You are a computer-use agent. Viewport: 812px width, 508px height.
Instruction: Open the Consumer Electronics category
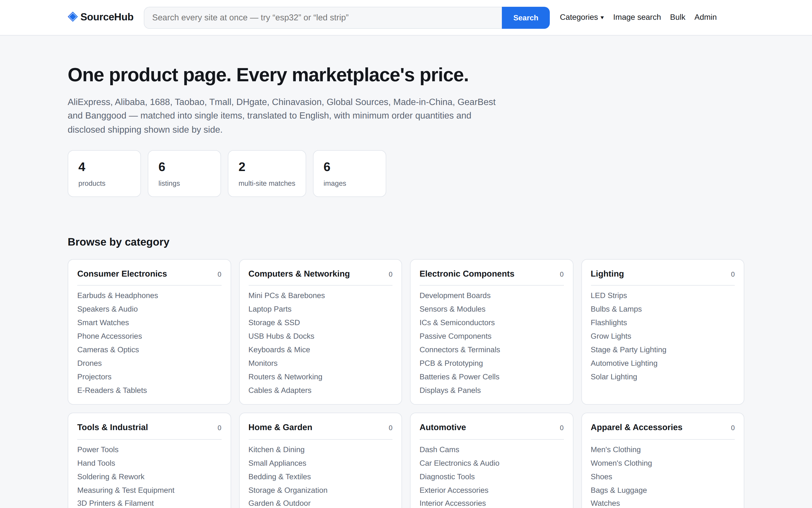click(x=122, y=274)
